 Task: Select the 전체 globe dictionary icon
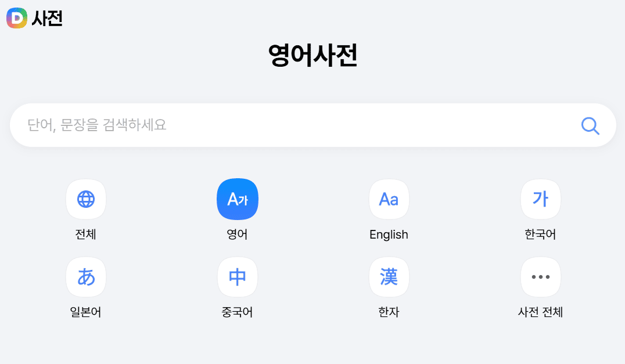click(x=86, y=199)
